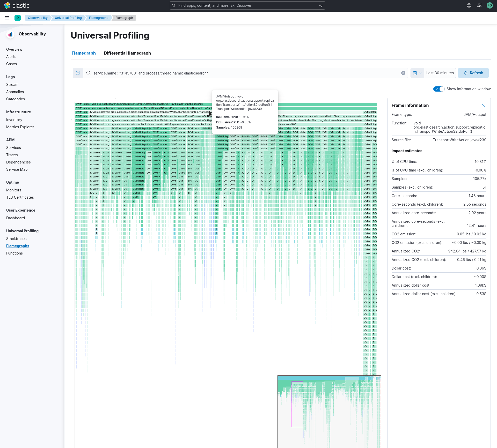The width and height of the screenshot is (497, 448).
Task: Click the FG user avatar
Action: pos(489,5)
